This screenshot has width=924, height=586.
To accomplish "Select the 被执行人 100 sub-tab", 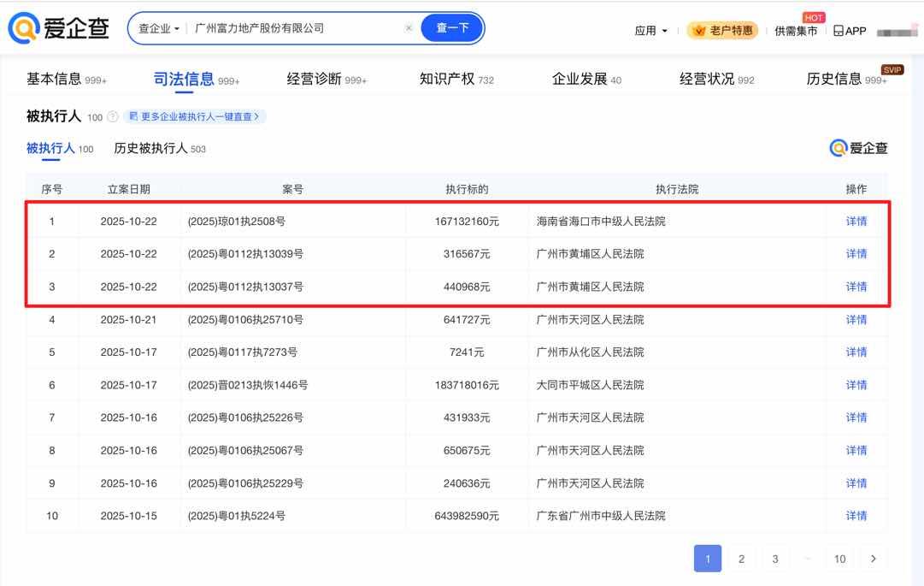I will coord(60,149).
